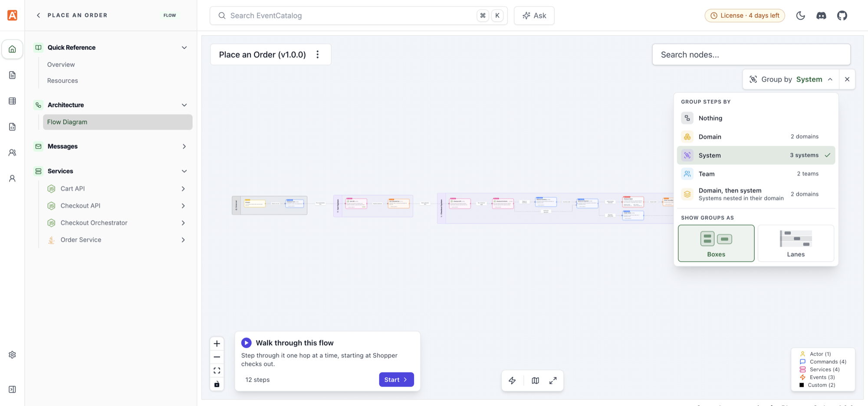Expand the Messages section
The height and width of the screenshot is (406, 868).
point(184,147)
